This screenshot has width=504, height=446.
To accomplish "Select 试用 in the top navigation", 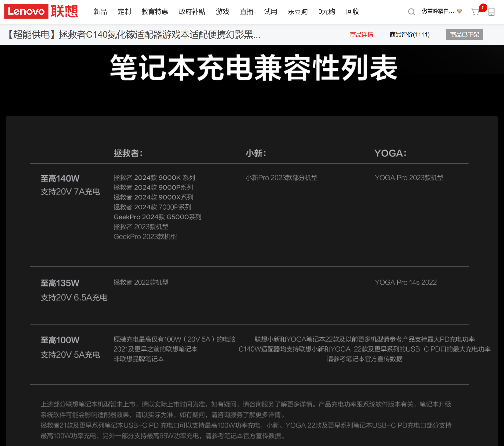I will (x=270, y=12).
